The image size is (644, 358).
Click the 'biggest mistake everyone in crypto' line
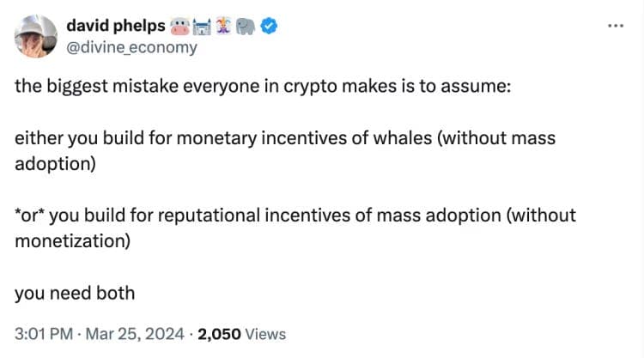pyautogui.click(x=263, y=87)
